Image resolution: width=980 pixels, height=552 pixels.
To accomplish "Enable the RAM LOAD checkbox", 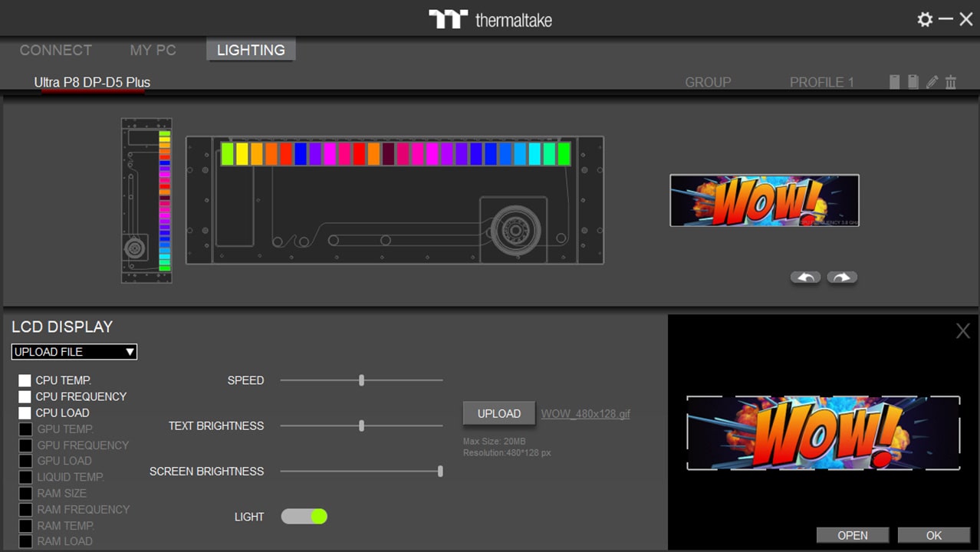I will point(25,541).
